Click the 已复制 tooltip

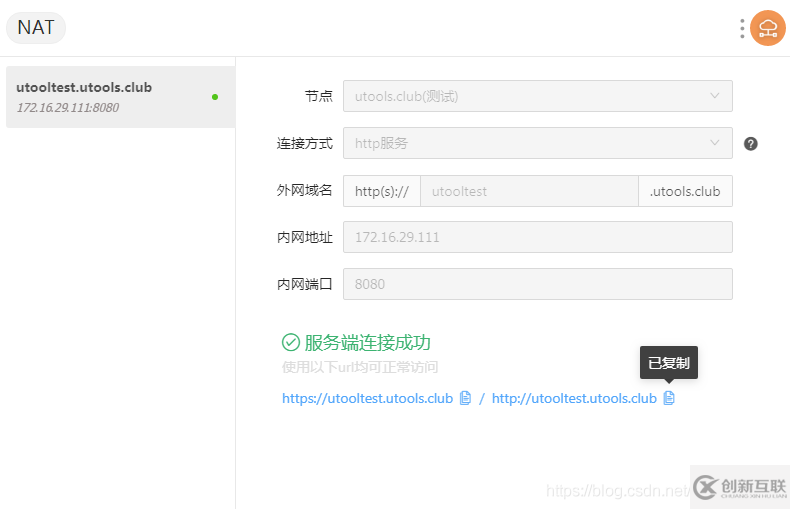(x=669, y=362)
